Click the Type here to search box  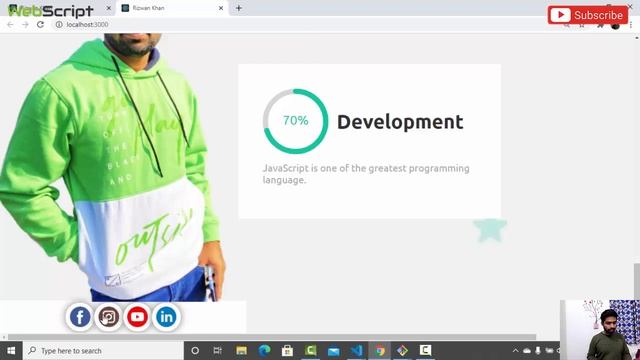(103, 351)
